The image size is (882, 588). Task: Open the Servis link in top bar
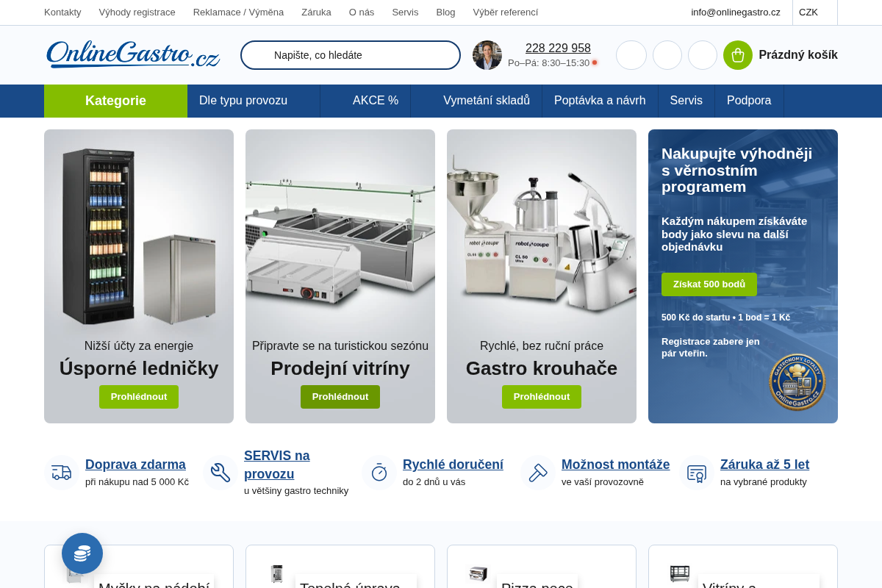pyautogui.click(x=405, y=12)
